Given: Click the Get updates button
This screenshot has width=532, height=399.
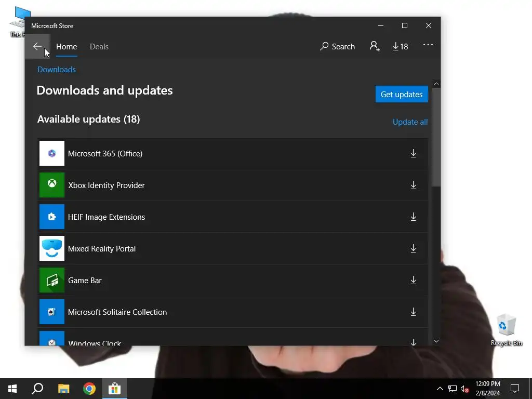Looking at the screenshot, I should point(402,94).
